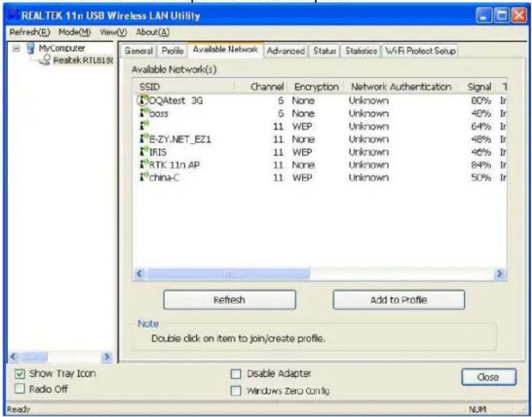The image size is (532, 417).
Task: Select the china-C network name
Action: [164, 178]
